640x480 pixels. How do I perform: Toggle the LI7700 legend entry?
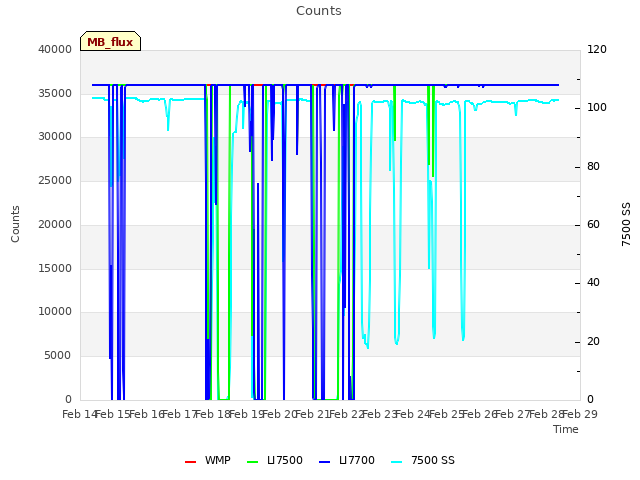(x=347, y=460)
